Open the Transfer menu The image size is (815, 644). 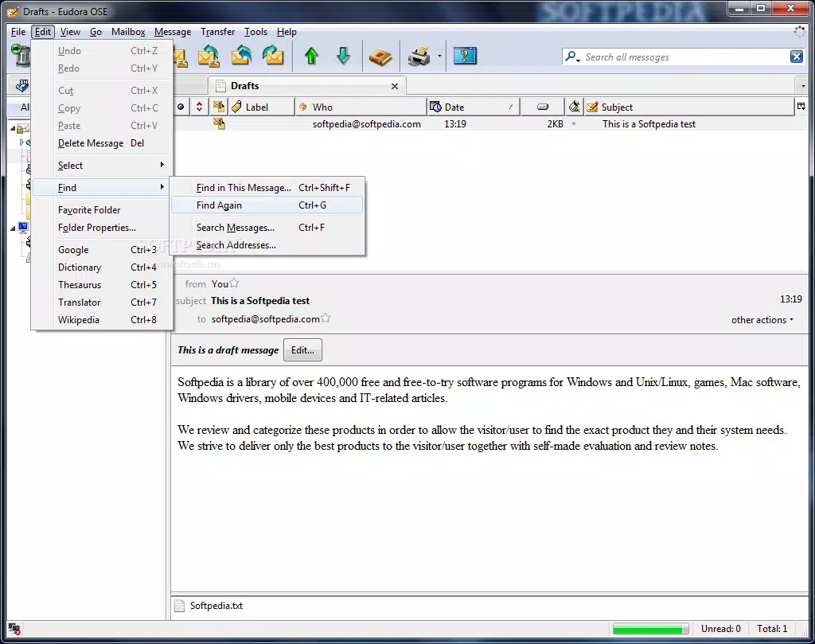[x=217, y=32]
